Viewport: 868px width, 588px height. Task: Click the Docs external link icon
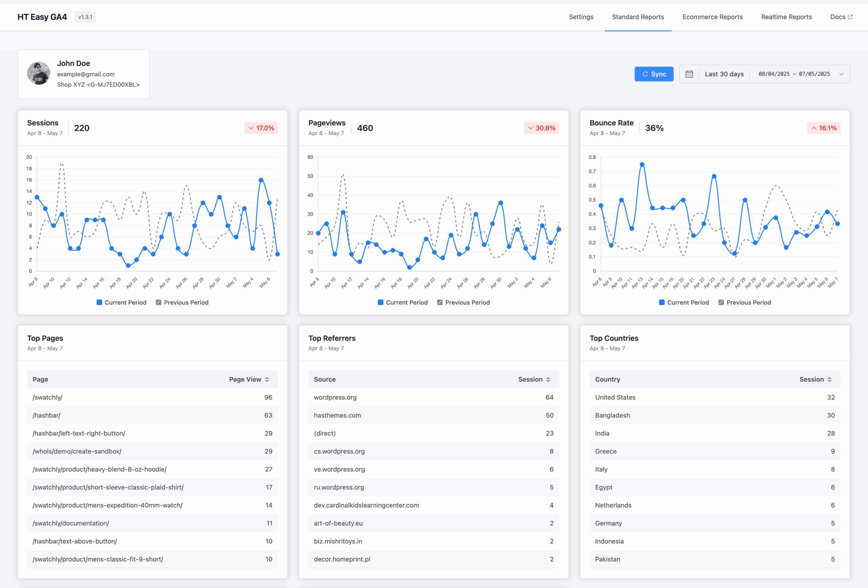click(850, 17)
